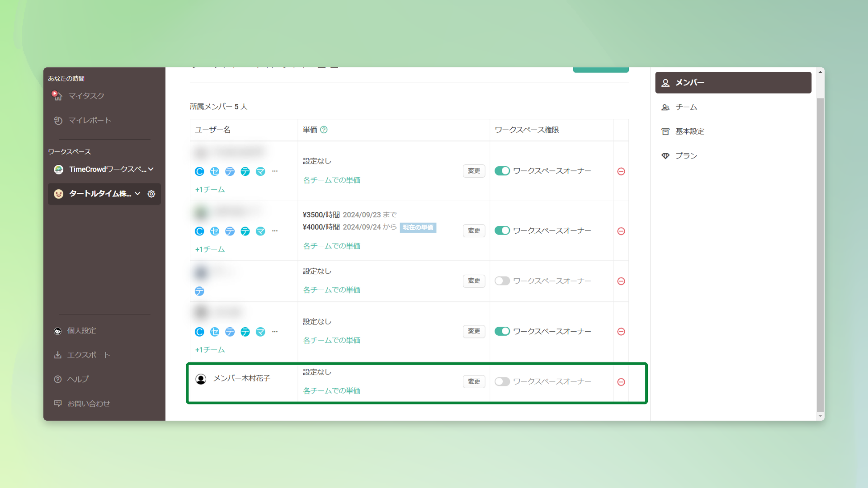
Task: Click the help icon next to 単価 header
Action: (324, 130)
